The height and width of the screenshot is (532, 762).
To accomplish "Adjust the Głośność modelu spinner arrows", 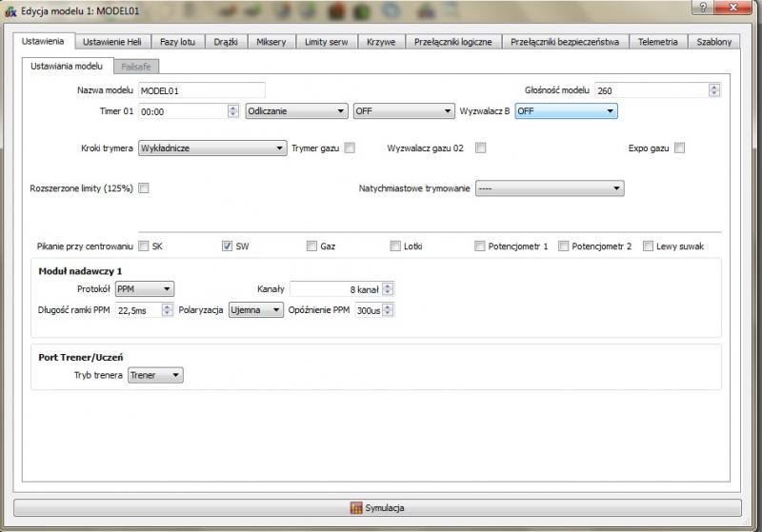I will point(713,90).
